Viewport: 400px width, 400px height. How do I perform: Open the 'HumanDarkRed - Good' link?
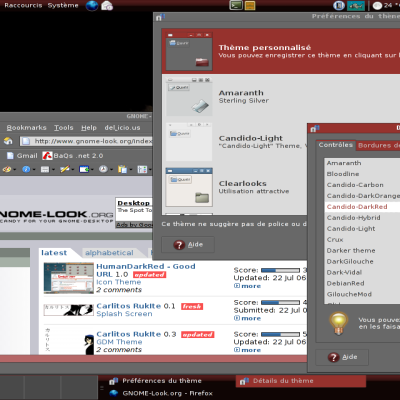146,266
